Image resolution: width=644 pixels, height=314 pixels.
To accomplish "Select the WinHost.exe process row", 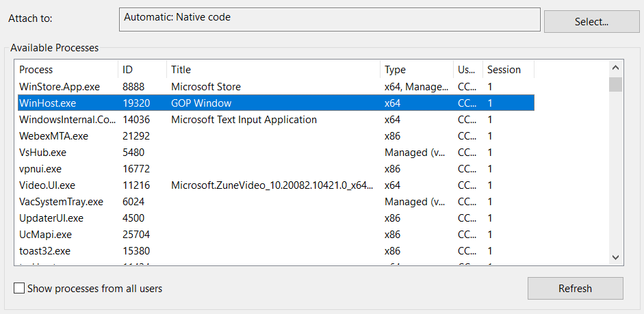I will (276, 103).
